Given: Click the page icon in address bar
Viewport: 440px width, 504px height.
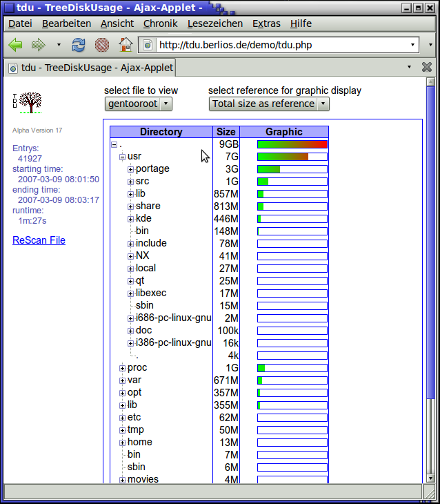Looking at the screenshot, I should (x=147, y=46).
